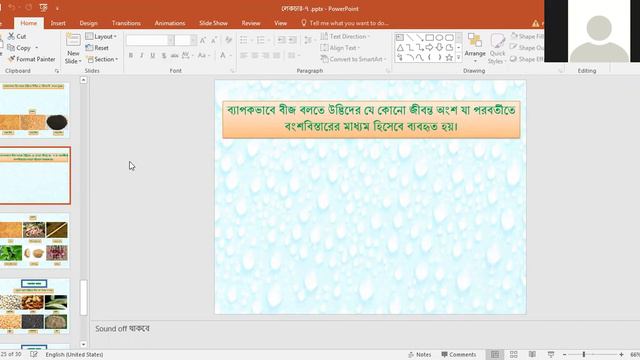Increase the font size
This screenshot has width=640, height=360.
pos(203,40)
